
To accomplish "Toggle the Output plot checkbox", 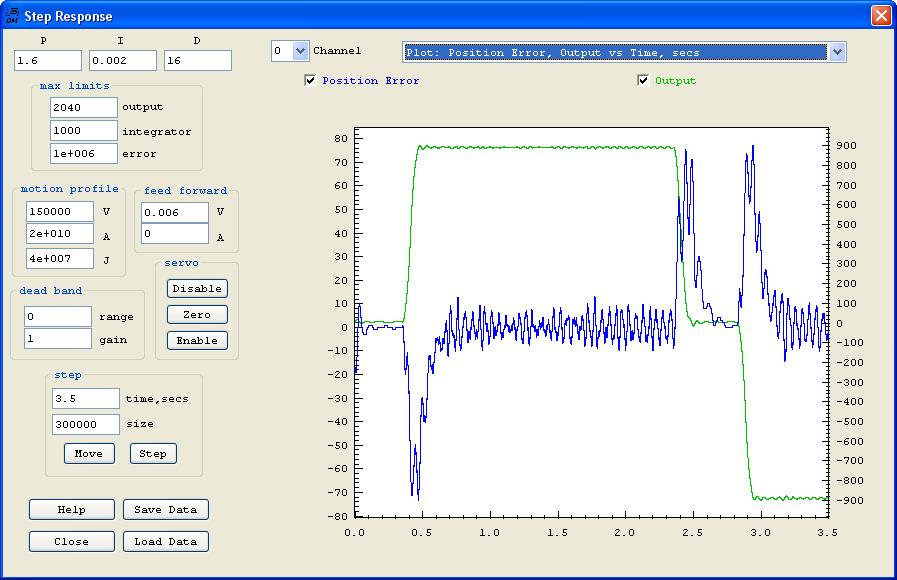I will point(644,81).
